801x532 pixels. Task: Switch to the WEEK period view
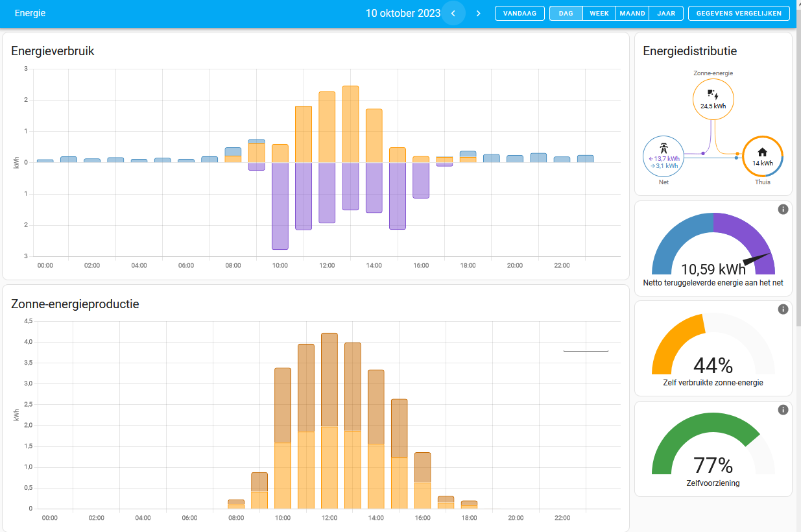point(599,14)
